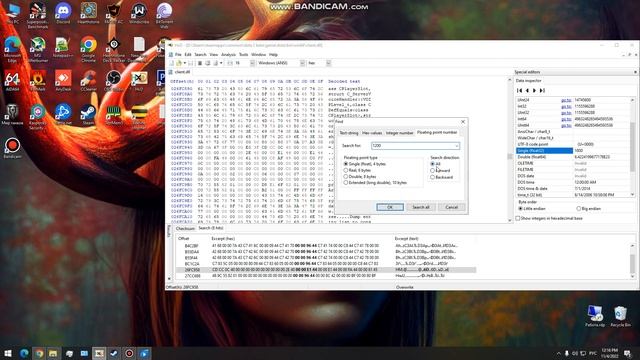Open Windscribe desktop shortcut
The width and height of the screenshot is (640, 360).
click(139, 13)
